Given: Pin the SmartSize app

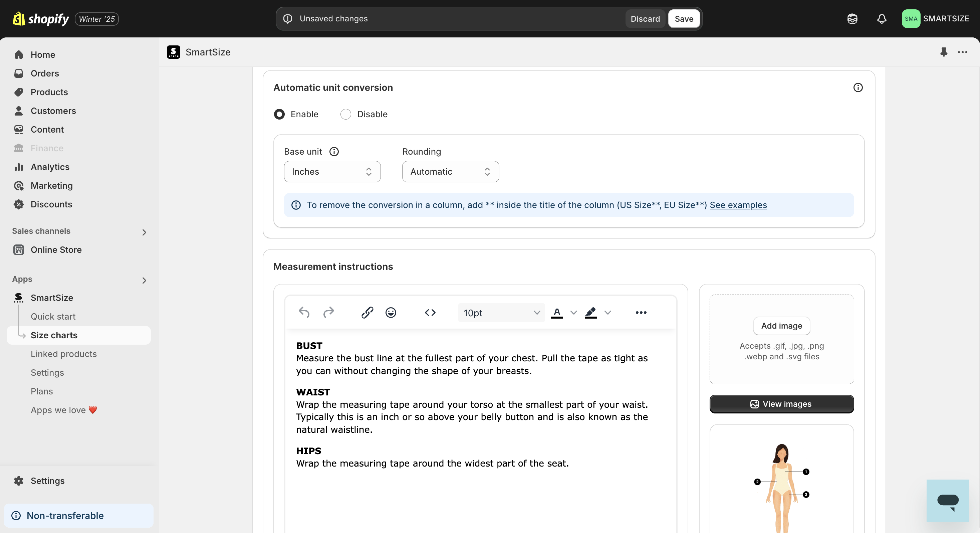Looking at the screenshot, I should point(944,52).
